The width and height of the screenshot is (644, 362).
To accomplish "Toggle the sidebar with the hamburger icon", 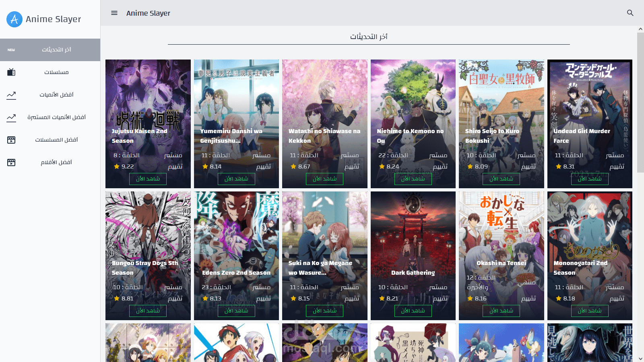I will [x=114, y=12].
